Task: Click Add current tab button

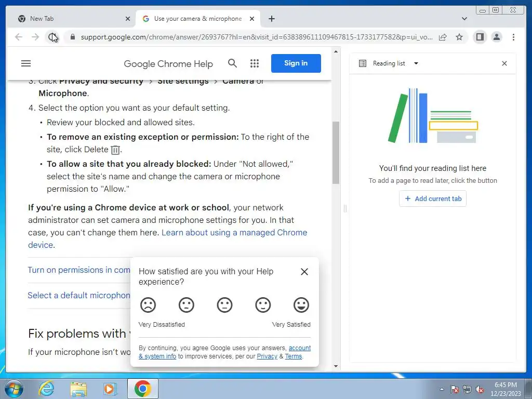Action: pos(433,198)
